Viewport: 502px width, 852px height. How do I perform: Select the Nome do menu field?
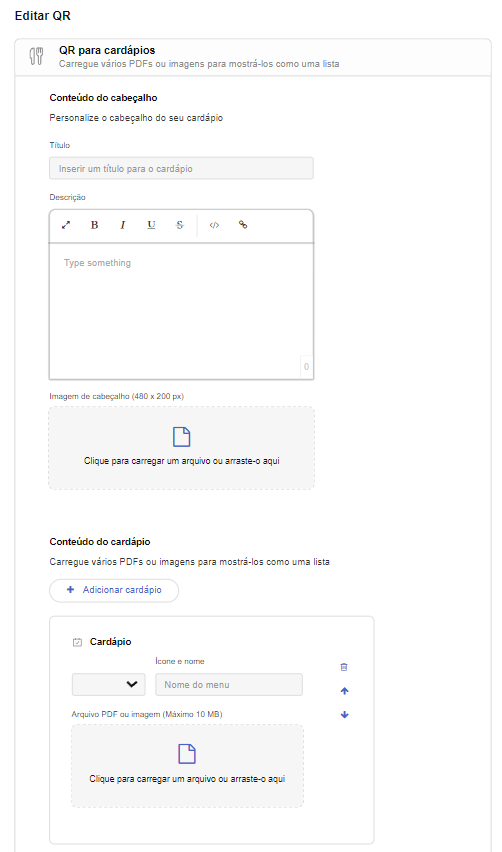[x=229, y=685]
